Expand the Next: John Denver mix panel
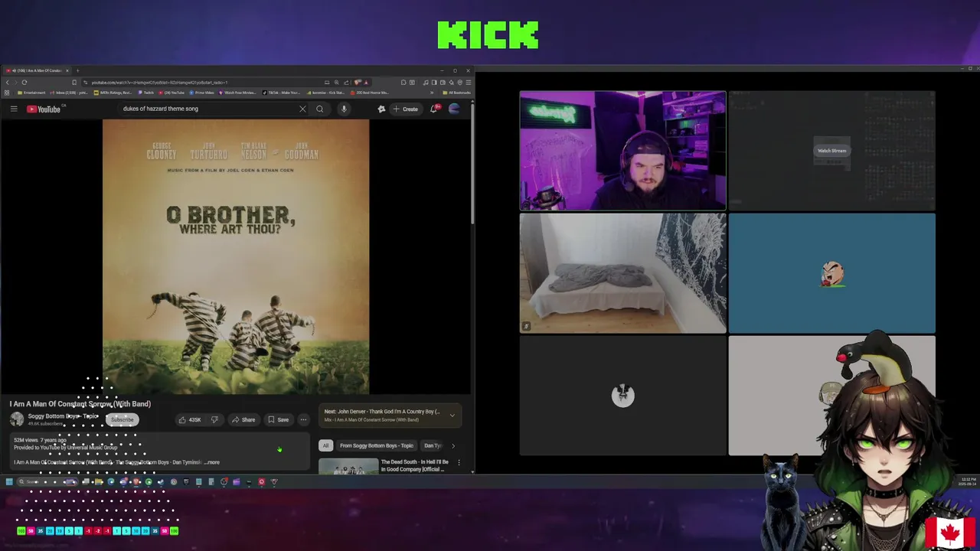The image size is (980, 551). (x=452, y=416)
